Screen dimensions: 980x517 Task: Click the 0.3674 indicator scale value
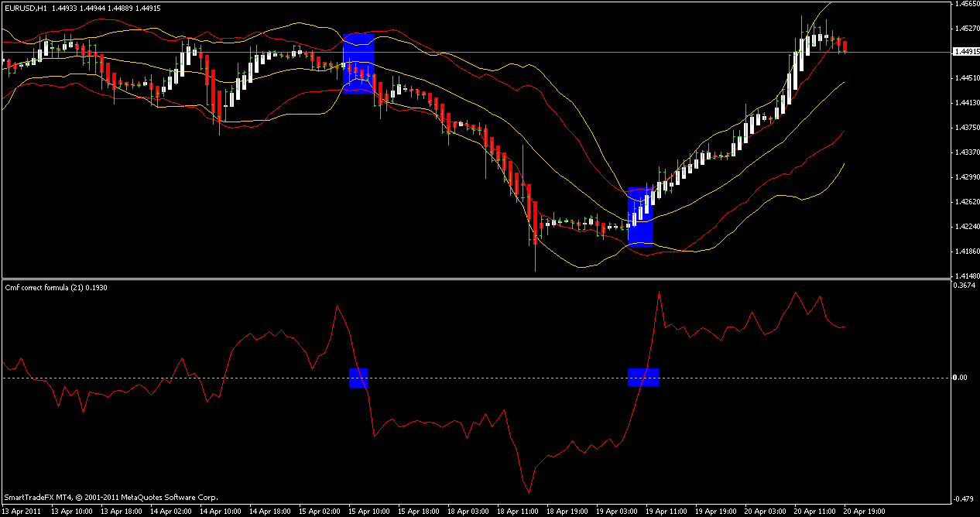pyautogui.click(x=965, y=286)
